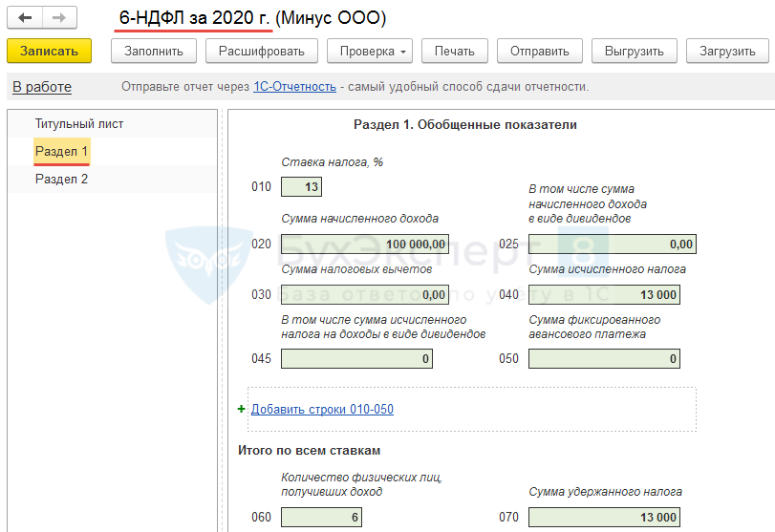775x532 pixels.
Task: Open the В работе status link
Action: coord(42,87)
